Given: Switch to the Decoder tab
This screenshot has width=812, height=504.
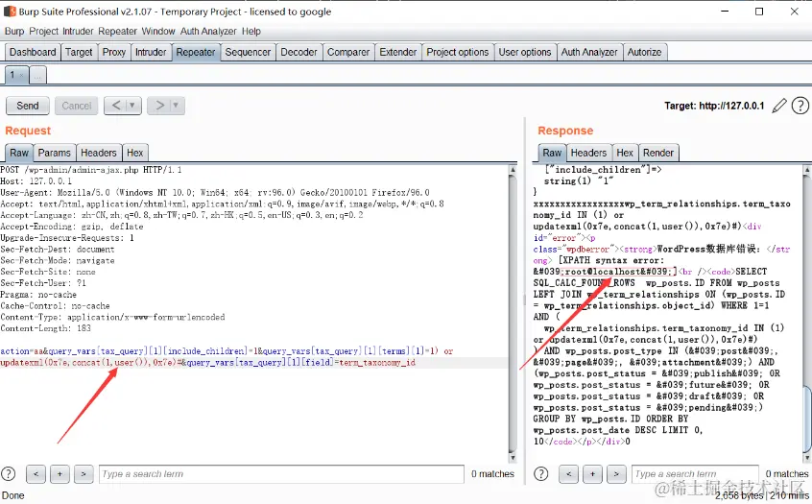Looking at the screenshot, I should point(299,52).
